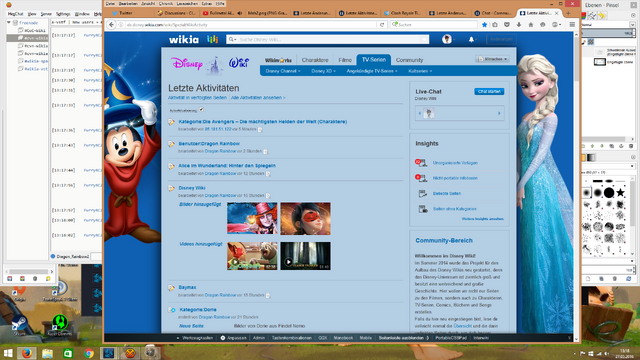Open the Pocket icon in Firefox toolbar
Screen dimensions: 640x360
click(507, 25)
